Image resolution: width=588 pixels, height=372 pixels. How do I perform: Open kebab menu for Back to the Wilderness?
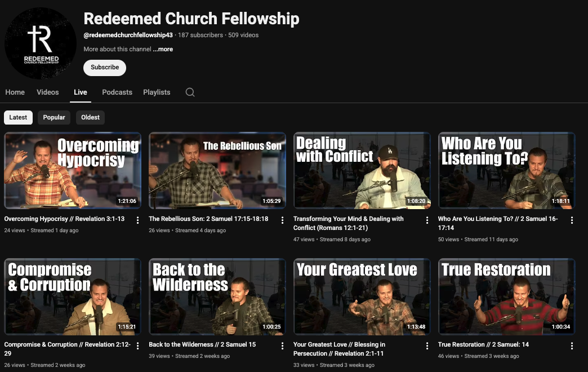point(282,346)
